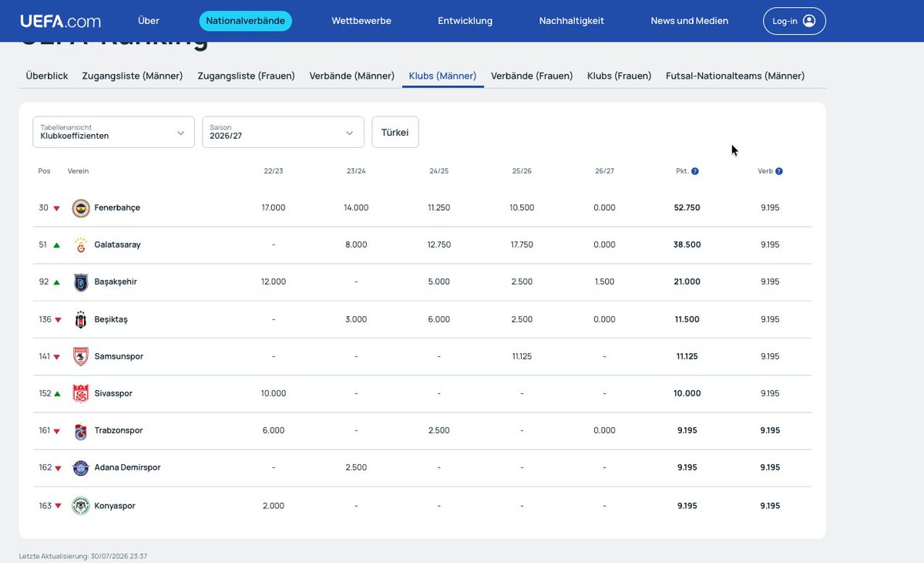Open the Über navigation menu
Viewport: 924px width, 563px height.
[149, 21]
